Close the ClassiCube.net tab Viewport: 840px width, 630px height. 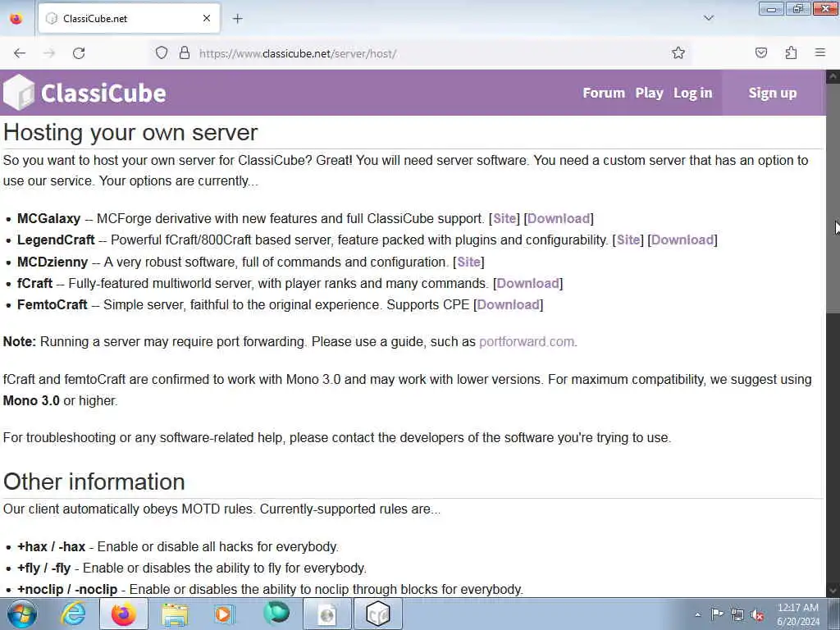click(x=207, y=19)
